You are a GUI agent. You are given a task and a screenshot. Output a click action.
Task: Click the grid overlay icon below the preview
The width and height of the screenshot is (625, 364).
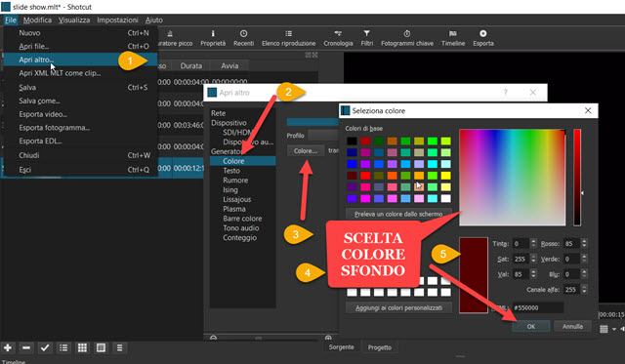point(604,329)
